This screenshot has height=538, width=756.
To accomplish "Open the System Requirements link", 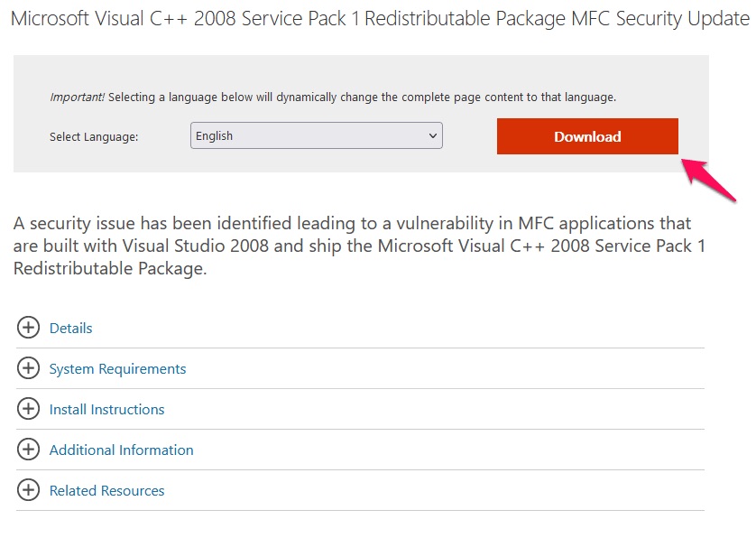I will point(117,369).
